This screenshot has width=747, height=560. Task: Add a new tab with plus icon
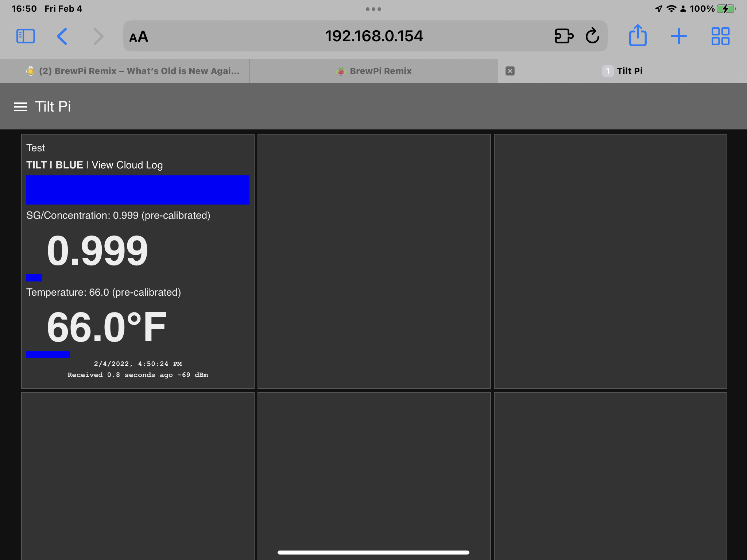678,36
